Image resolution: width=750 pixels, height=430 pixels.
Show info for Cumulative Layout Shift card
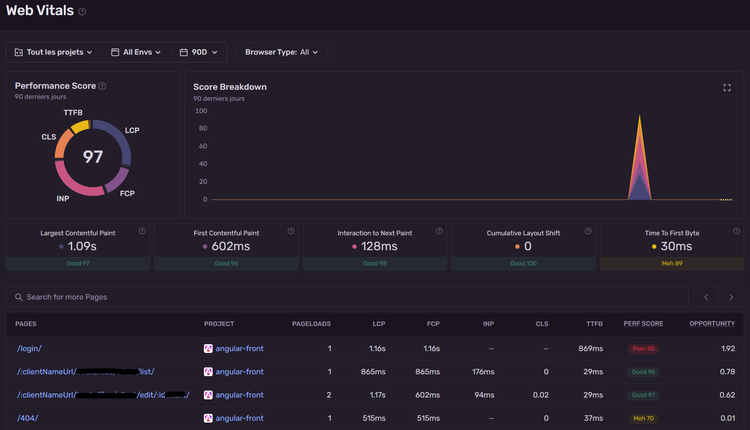(588, 231)
